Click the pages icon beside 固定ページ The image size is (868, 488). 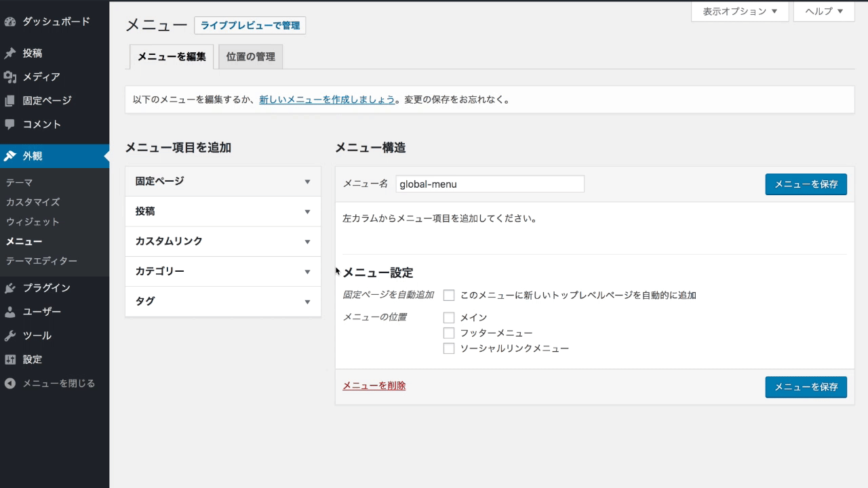pos(9,101)
